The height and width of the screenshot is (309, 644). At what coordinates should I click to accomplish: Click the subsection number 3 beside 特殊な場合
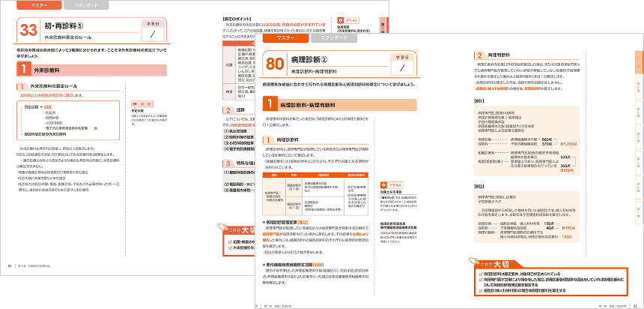coord(228,163)
